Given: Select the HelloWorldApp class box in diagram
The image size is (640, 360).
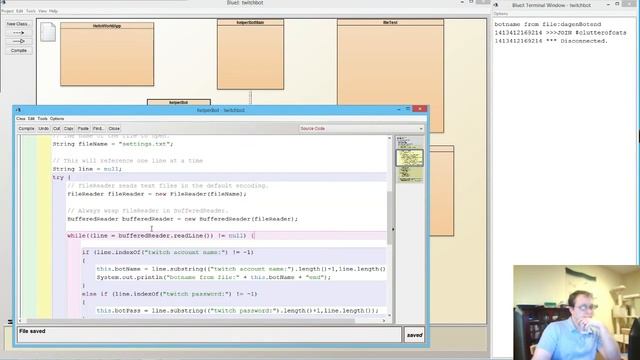Looking at the screenshot, I should 107,54.
